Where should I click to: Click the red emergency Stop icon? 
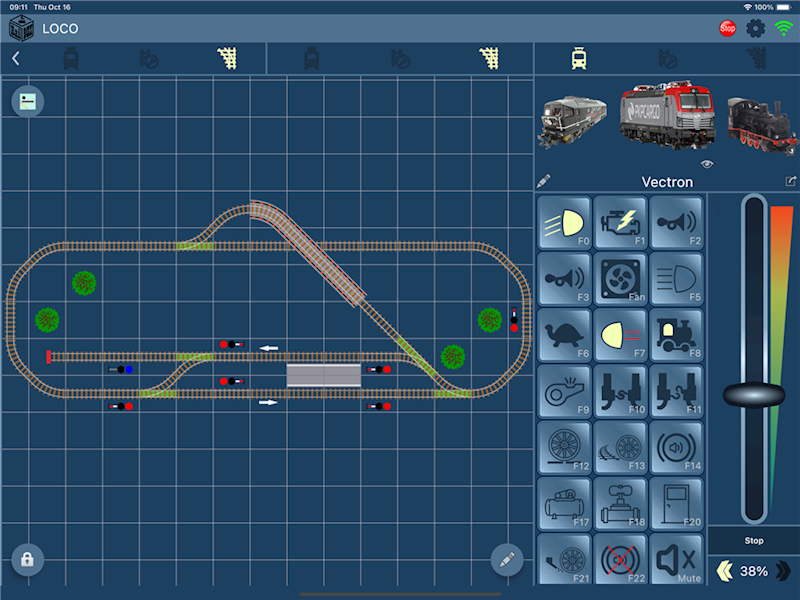coord(728,28)
